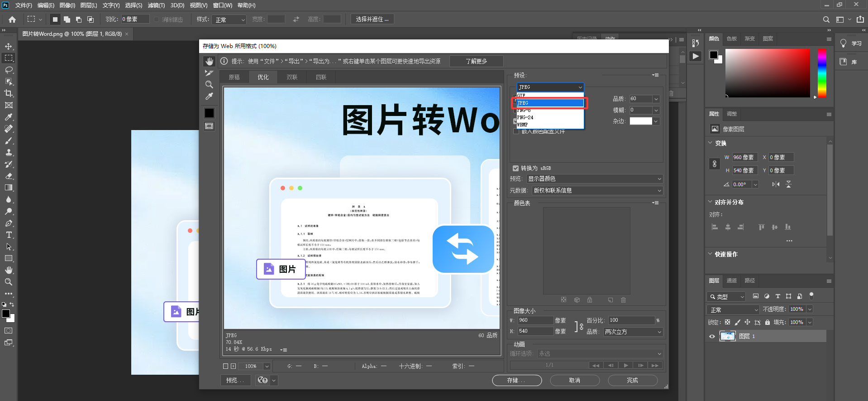Screen dimensions: 868x401
Task: Choose PNG-24 from the format list
Action: point(550,117)
